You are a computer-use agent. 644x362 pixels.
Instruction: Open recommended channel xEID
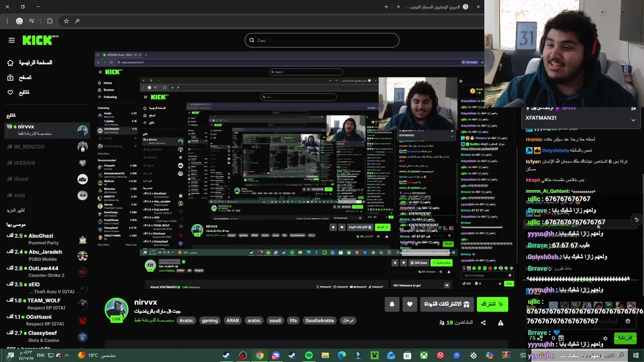click(x=47, y=288)
